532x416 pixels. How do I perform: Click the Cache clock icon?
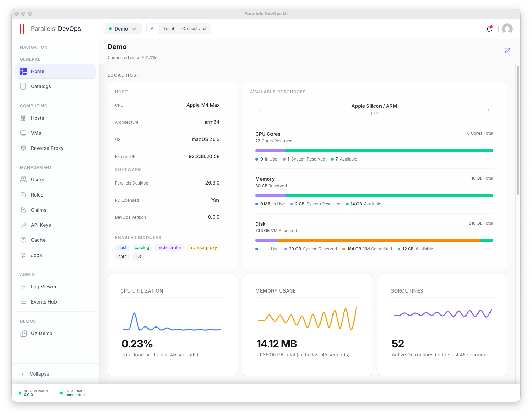[x=23, y=240]
